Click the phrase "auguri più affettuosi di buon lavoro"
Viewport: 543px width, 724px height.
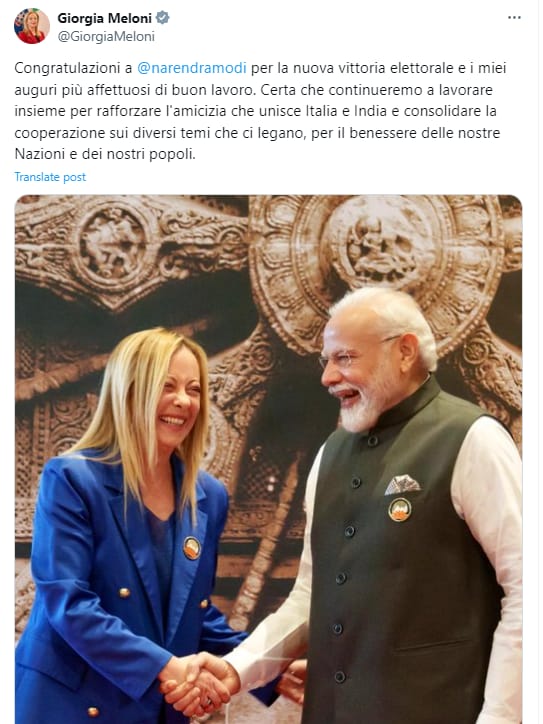(x=133, y=89)
